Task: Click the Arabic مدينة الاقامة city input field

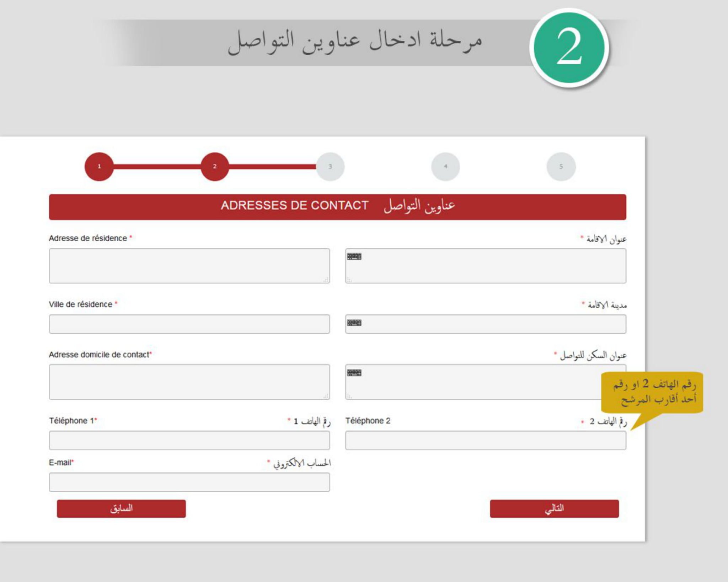Action: pyautogui.click(x=486, y=324)
